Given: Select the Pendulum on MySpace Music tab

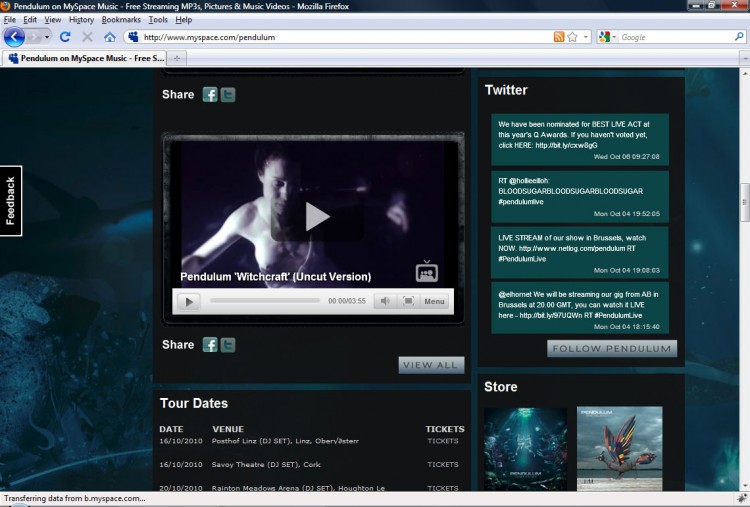Looking at the screenshot, I should click(85, 58).
